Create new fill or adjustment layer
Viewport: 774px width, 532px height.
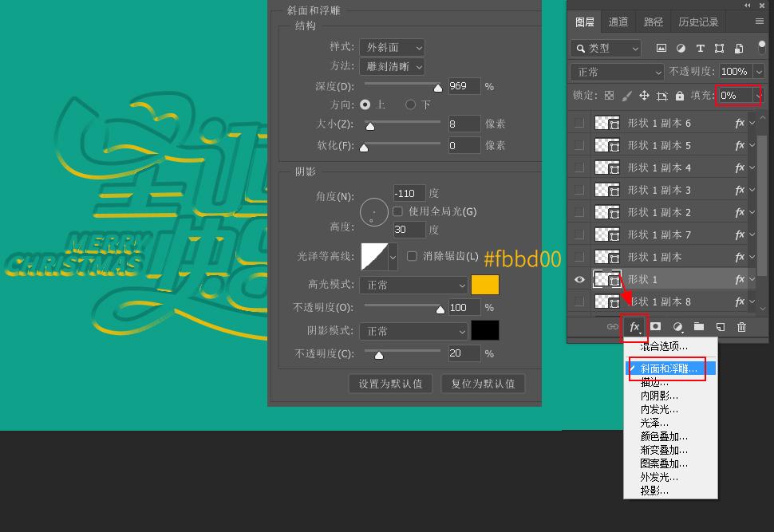pyautogui.click(x=677, y=327)
